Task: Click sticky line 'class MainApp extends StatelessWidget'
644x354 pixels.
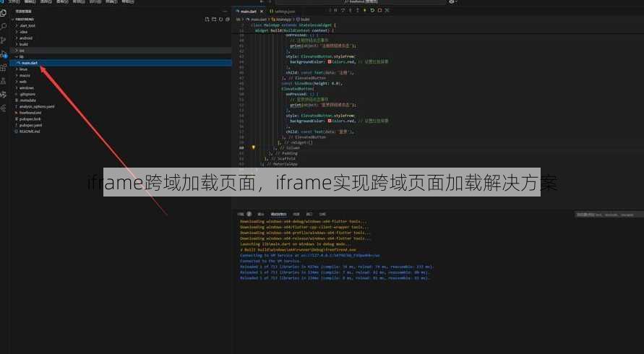Action: coord(293,25)
